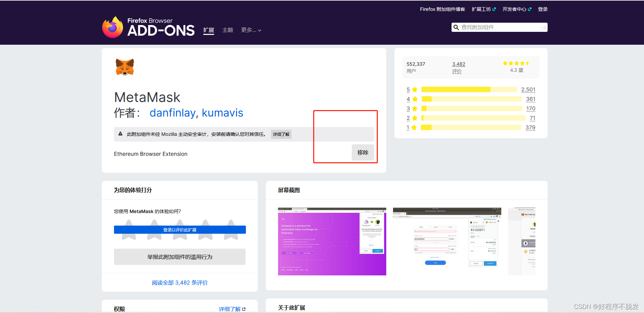Click the 2-star rating bar
Viewport: 644px width, 313px height.
click(x=474, y=118)
